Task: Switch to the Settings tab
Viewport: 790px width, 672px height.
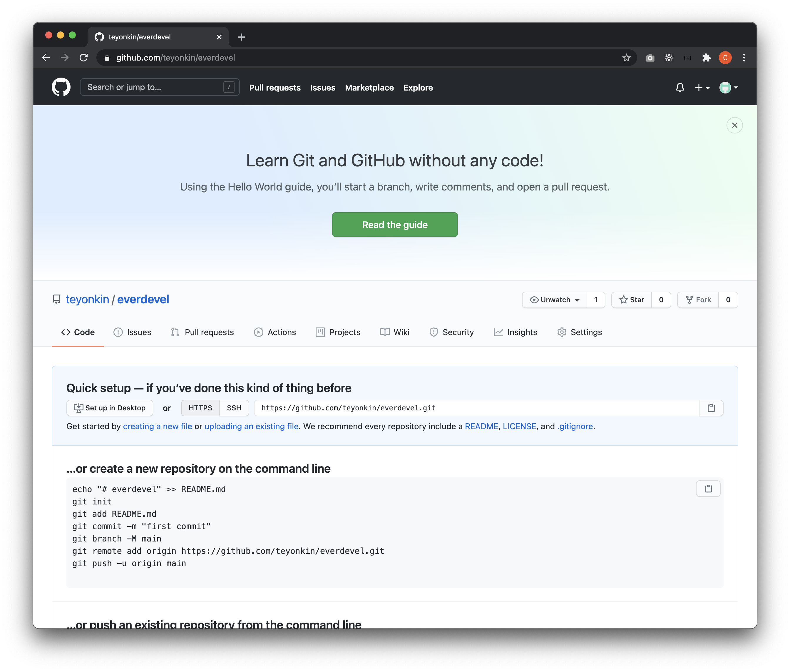Action: (x=579, y=332)
